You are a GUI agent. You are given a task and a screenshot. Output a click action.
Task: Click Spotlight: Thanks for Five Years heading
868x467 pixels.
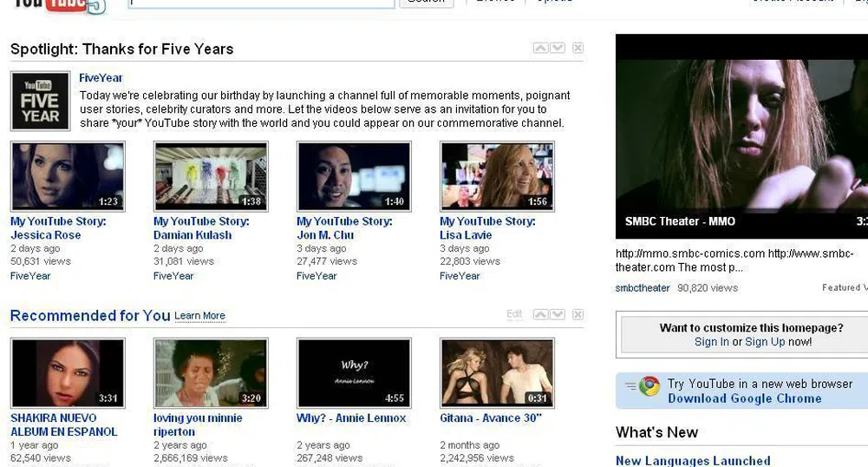tap(121, 49)
